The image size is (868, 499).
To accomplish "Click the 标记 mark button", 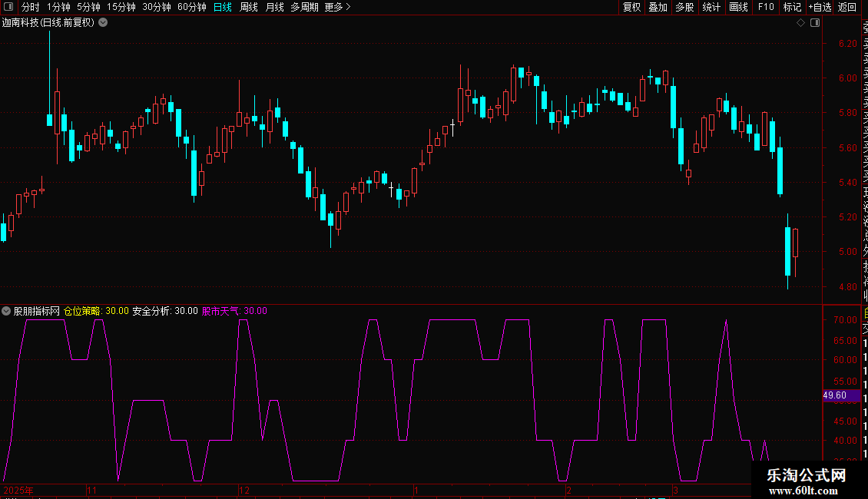I will (792, 7).
